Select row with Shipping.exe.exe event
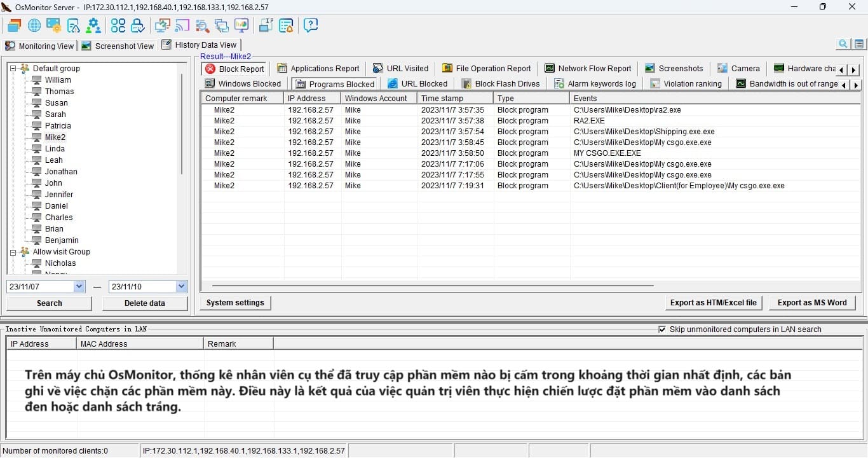 (x=531, y=132)
